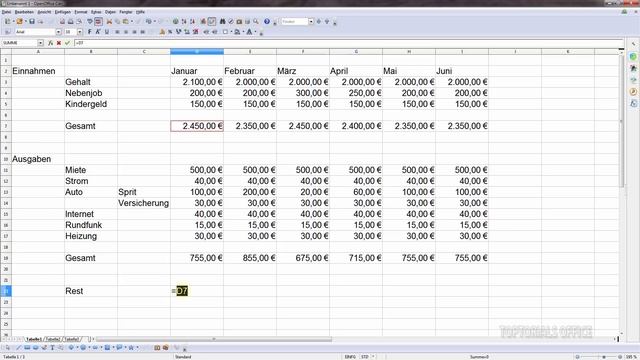This screenshot has height=360, width=640.
Task: Click the Find text search field
Action: [294, 21]
